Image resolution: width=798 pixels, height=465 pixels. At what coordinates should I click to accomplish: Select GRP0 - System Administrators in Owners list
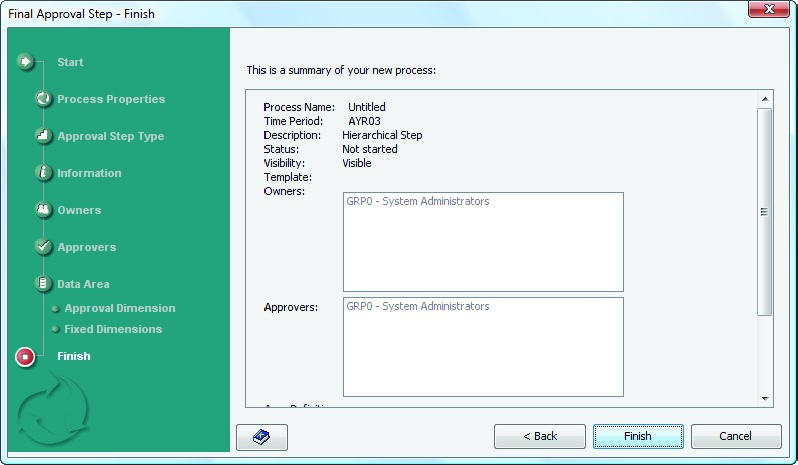tap(418, 202)
